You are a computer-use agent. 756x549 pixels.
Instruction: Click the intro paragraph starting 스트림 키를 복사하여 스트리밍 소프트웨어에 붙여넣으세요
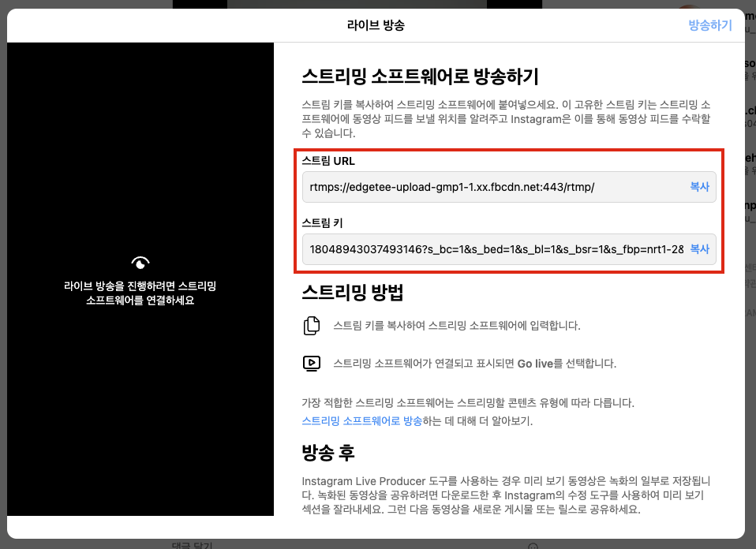tap(507, 118)
